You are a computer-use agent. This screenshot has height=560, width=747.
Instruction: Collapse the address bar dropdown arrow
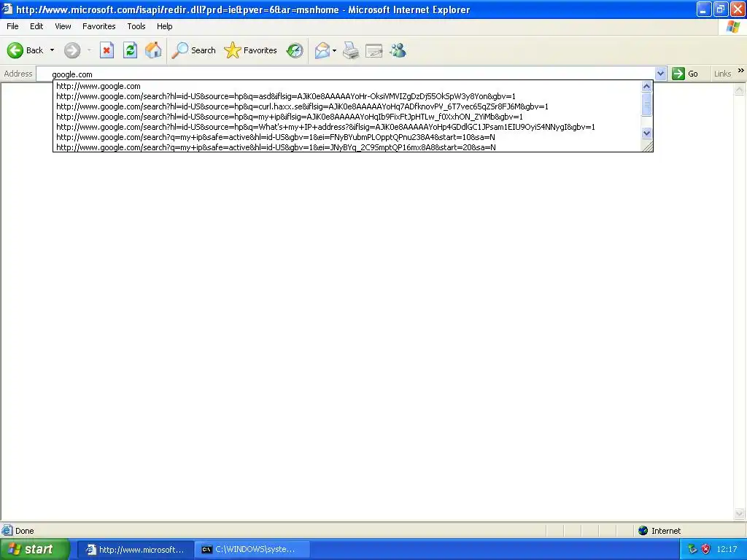point(660,74)
